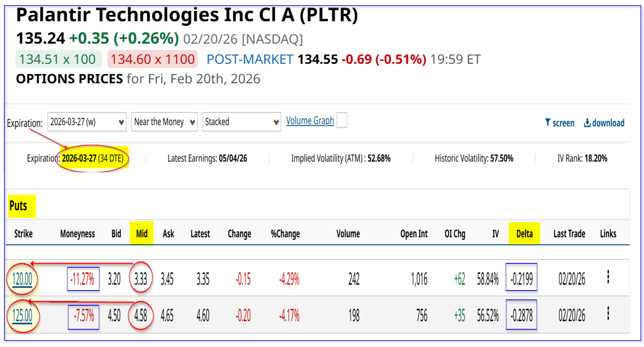Image resolution: width=644 pixels, height=347 pixels.
Task: Sort by the IV column header
Action: pyautogui.click(x=495, y=234)
